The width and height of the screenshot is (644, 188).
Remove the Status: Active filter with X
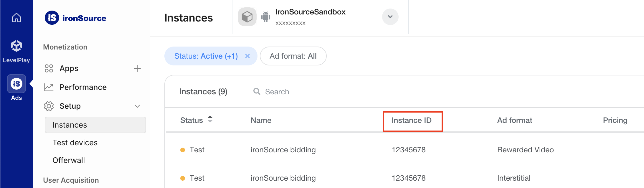(x=247, y=56)
